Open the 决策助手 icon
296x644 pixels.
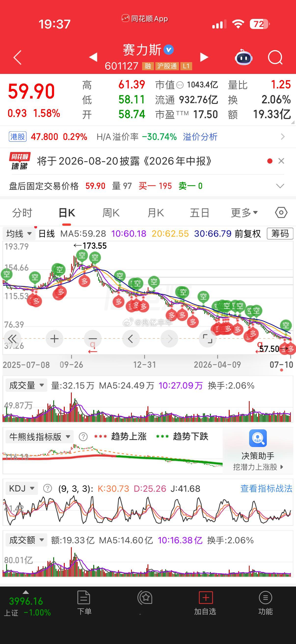[x=258, y=438]
